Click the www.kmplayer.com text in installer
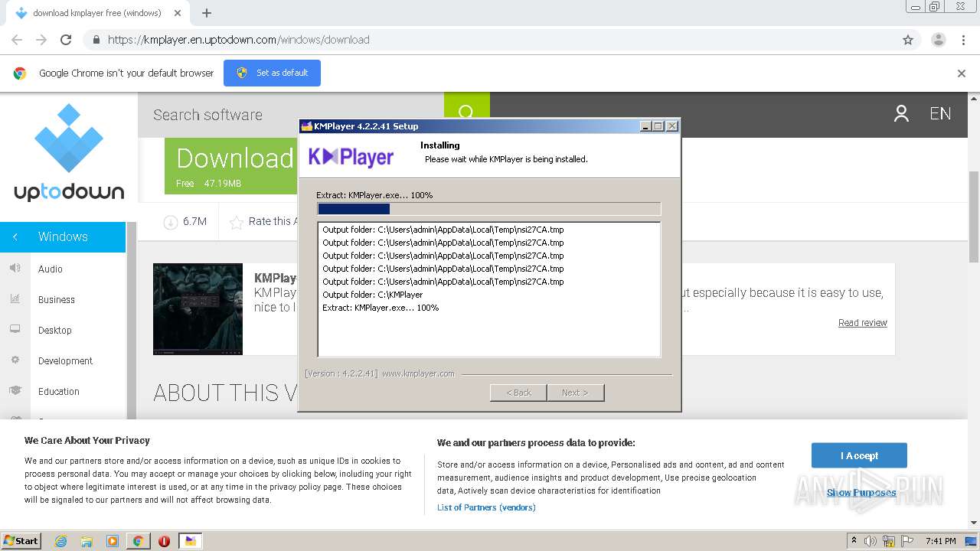Image resolution: width=980 pixels, height=551 pixels. tap(418, 373)
